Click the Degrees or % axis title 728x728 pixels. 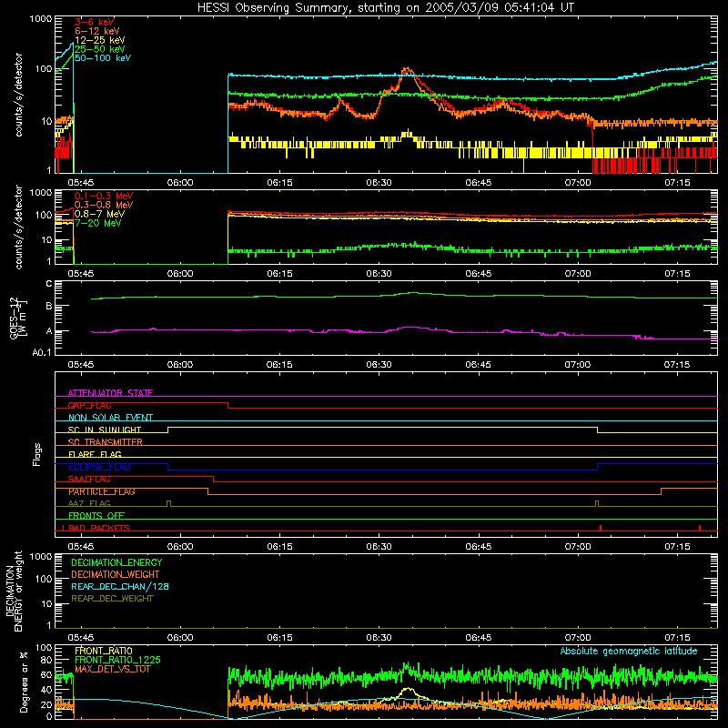[24, 682]
